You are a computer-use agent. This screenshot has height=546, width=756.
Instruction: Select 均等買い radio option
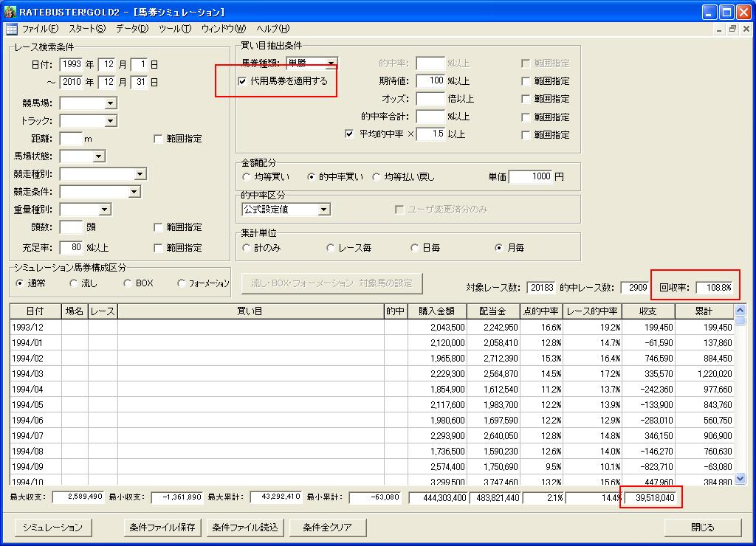(247, 177)
